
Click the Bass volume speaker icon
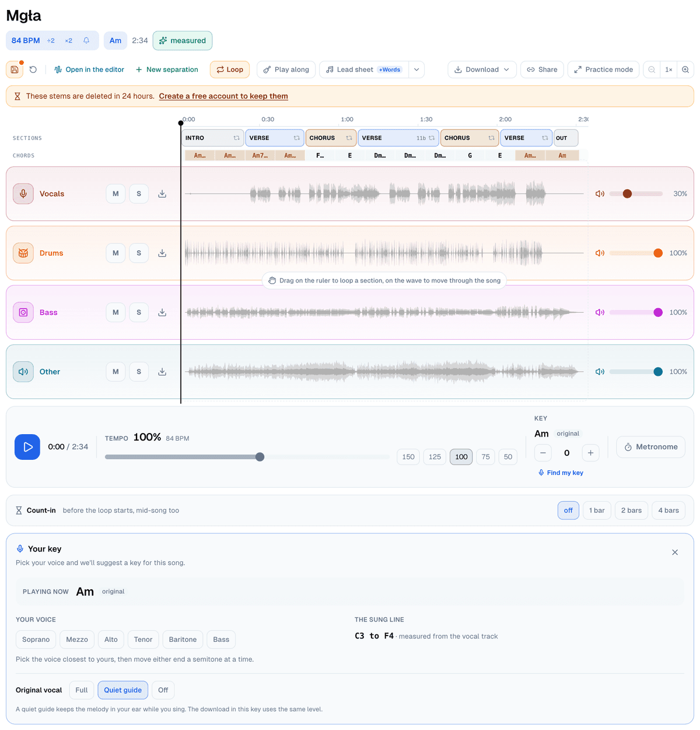pos(600,312)
